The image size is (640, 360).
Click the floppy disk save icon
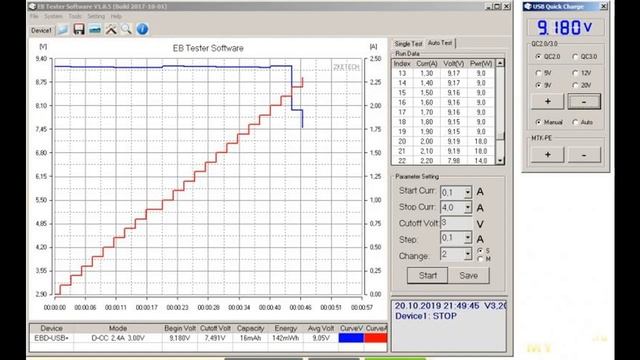[x=79, y=29]
